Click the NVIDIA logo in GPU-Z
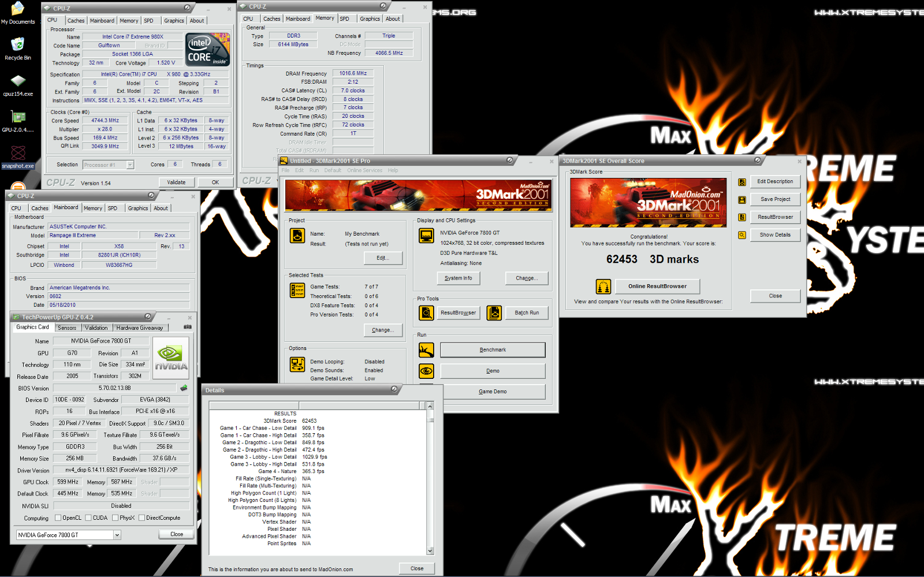This screenshot has width=924, height=577. (x=171, y=358)
